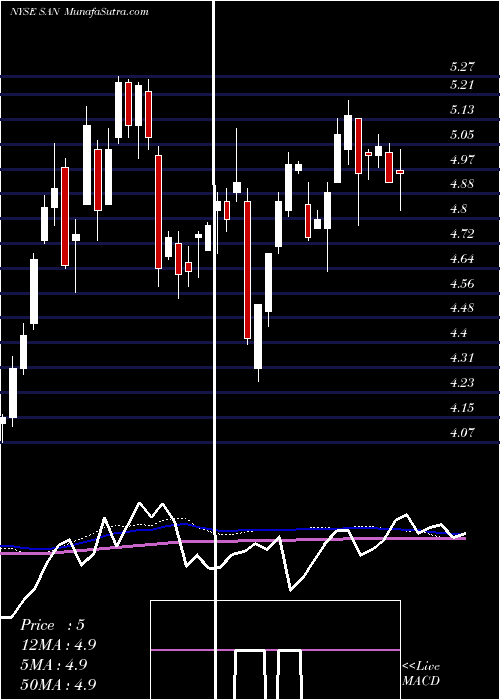This screenshot has width=500, height=700.
Task: Click the '12MA : 4.9' readout
Action: tap(58, 645)
